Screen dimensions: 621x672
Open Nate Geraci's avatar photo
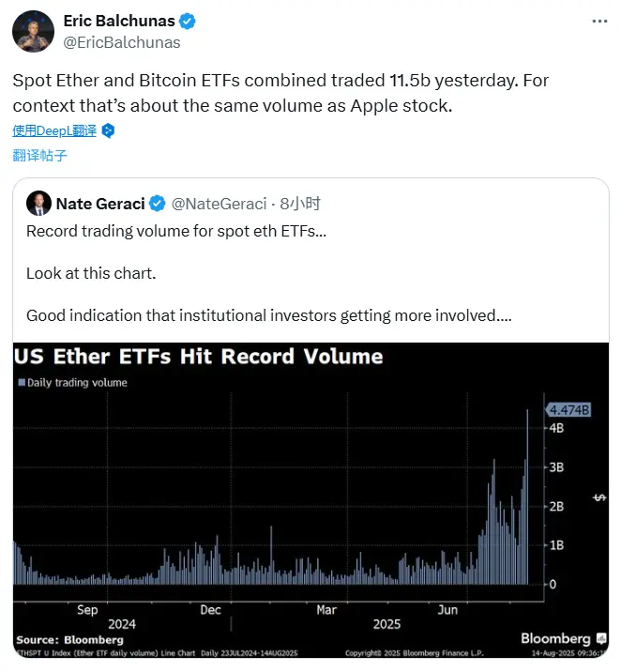38,203
